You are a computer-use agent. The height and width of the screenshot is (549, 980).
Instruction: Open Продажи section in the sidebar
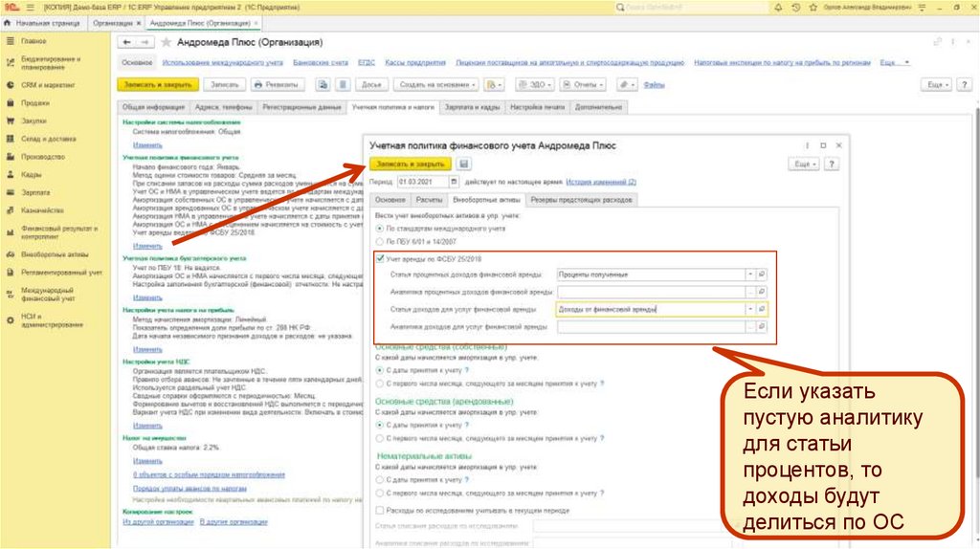pyautogui.click(x=34, y=102)
